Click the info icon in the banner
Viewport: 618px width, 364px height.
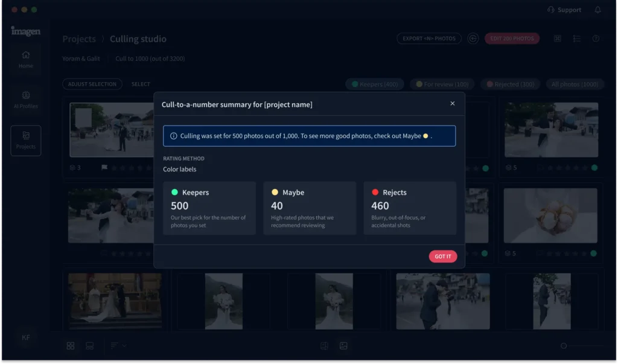174,136
